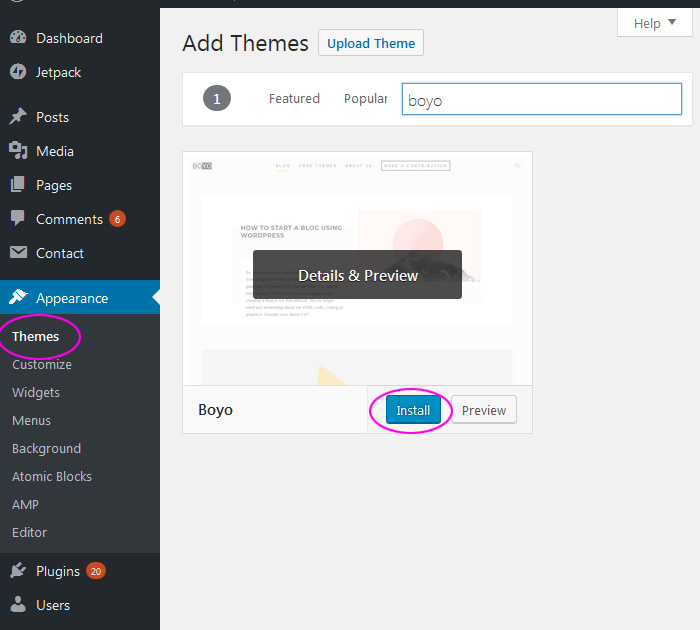
Task: Click the Boyo theme name label
Action: point(215,409)
